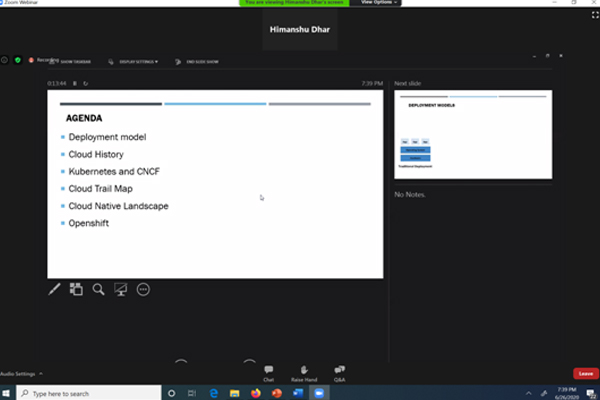This screenshot has width=600, height=400.
Task: Open the see all slides view
Action: click(76, 289)
